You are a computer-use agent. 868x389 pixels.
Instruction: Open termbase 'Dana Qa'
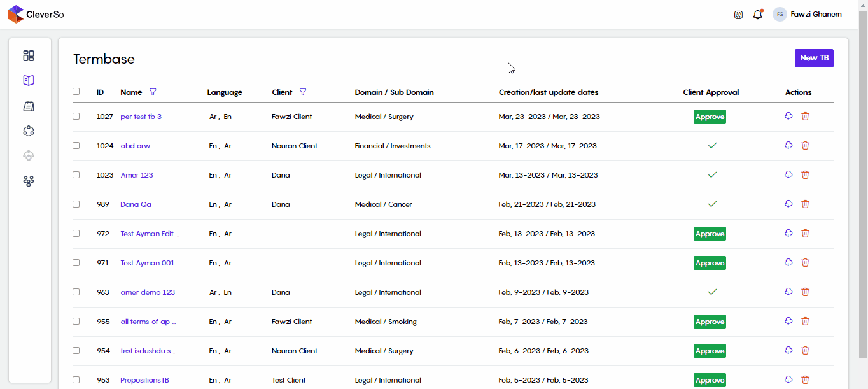(x=136, y=204)
